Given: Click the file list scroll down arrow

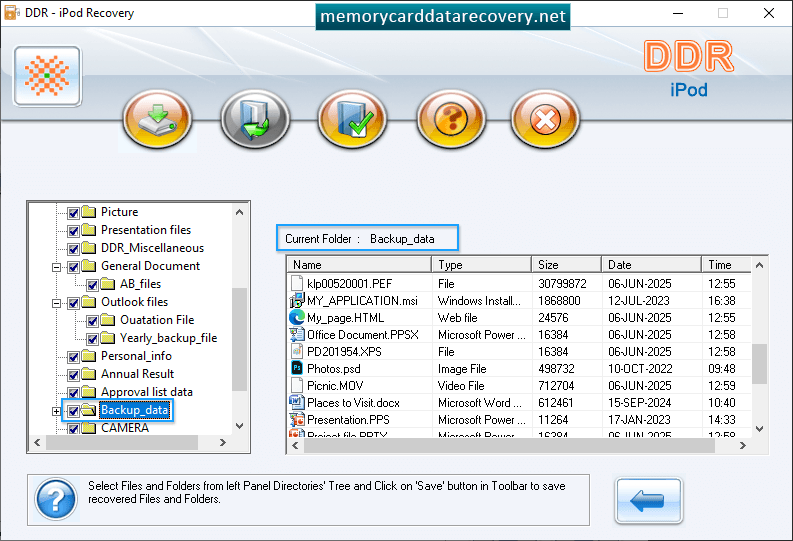Looking at the screenshot, I should (x=759, y=429).
